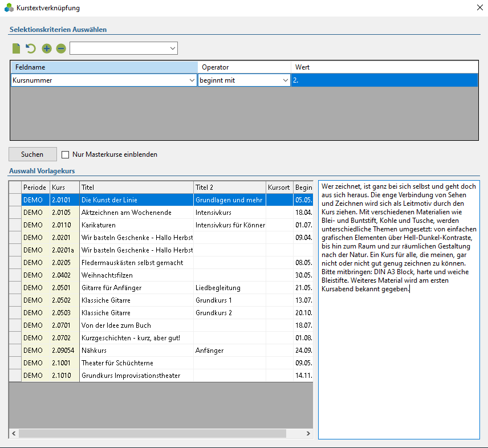Click the Suchen button
This screenshot has width=488, height=448.
tap(32, 154)
